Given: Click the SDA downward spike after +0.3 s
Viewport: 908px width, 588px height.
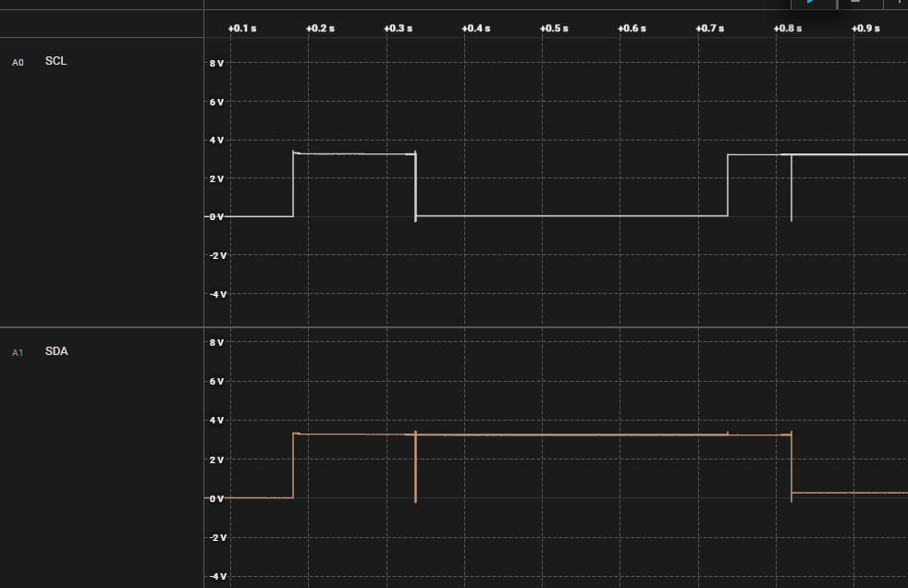Looking at the screenshot, I should tap(416, 467).
